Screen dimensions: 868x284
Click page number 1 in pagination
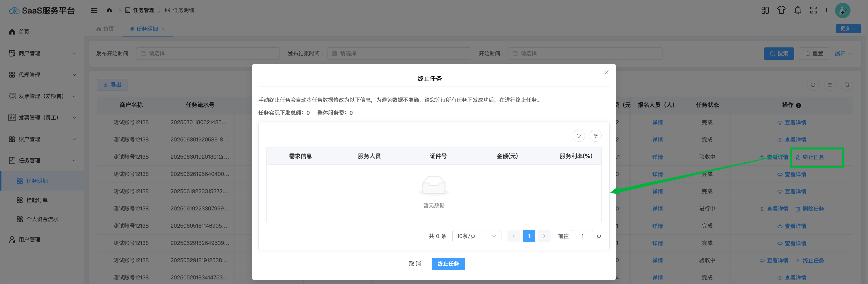529,236
